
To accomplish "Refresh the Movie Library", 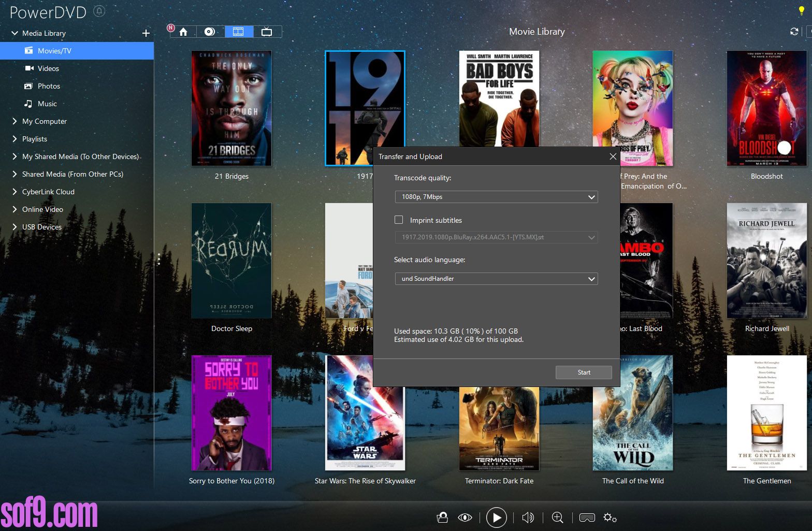I will (x=794, y=32).
